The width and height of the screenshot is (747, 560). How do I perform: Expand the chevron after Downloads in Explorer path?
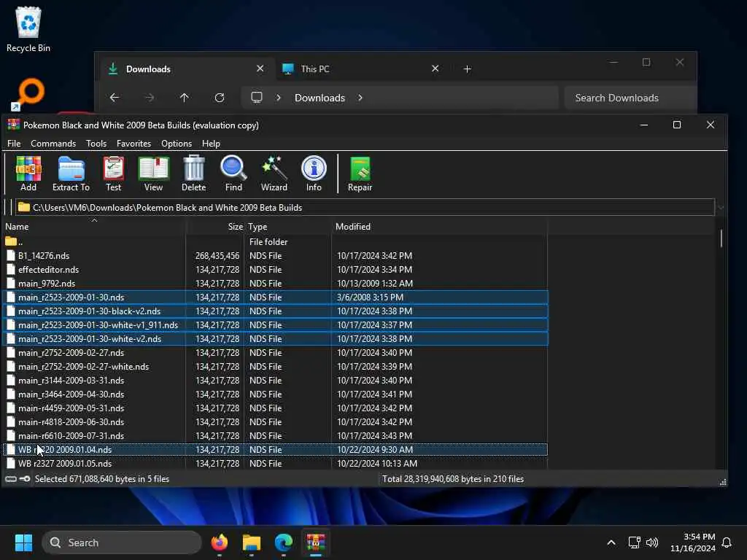coord(360,98)
